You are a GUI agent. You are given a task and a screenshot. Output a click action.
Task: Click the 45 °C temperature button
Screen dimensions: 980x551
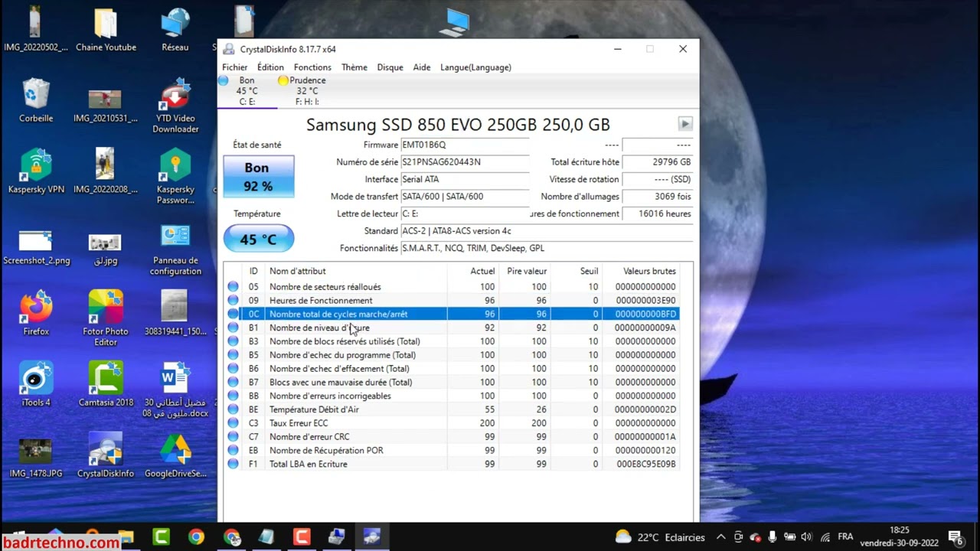[258, 239]
